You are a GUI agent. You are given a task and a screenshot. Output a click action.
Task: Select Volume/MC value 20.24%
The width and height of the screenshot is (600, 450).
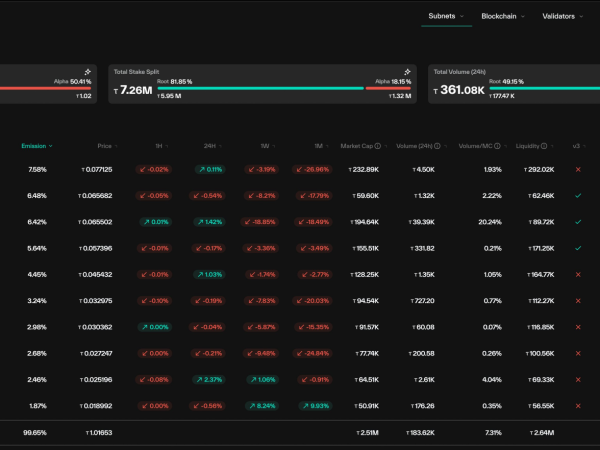[x=490, y=222]
